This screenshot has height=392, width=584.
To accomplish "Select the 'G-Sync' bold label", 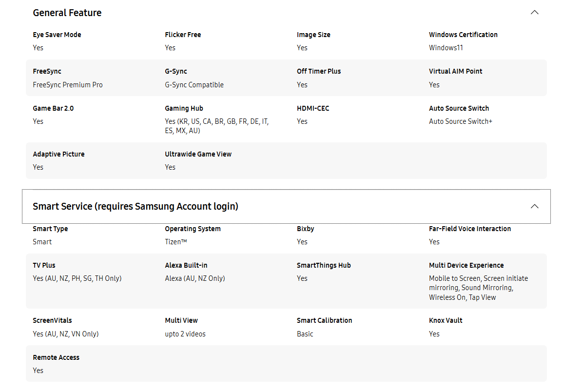I will click(x=176, y=71).
